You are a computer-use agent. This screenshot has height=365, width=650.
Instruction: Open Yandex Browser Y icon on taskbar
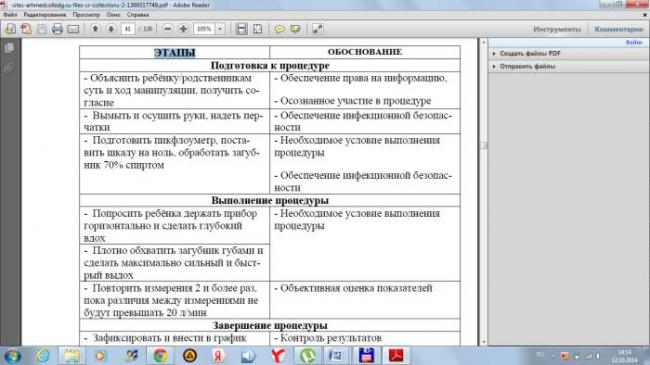point(278,356)
